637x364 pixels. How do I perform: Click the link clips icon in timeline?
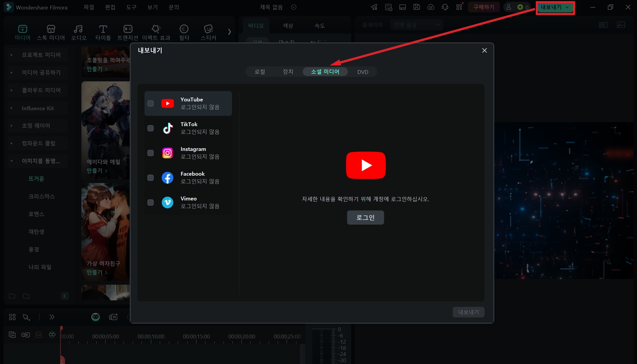(26, 335)
